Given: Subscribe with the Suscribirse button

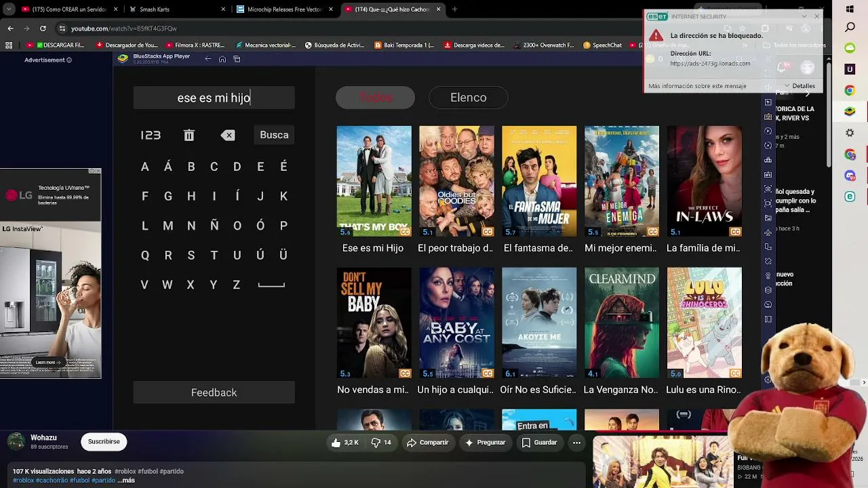Looking at the screenshot, I should [104, 442].
